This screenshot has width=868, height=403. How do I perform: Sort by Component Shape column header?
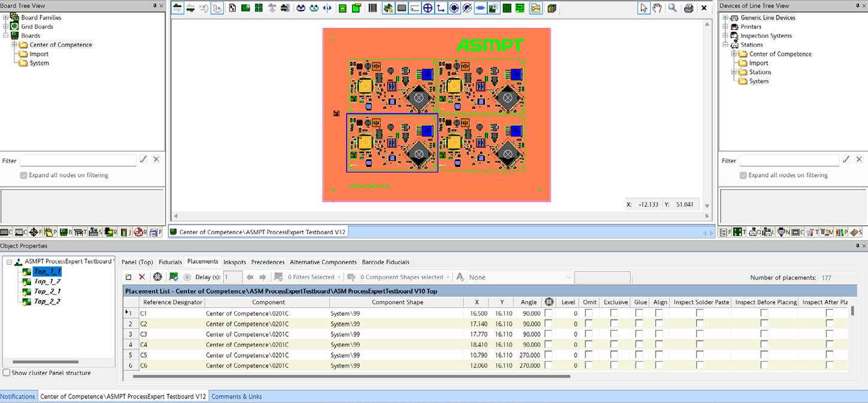click(397, 302)
